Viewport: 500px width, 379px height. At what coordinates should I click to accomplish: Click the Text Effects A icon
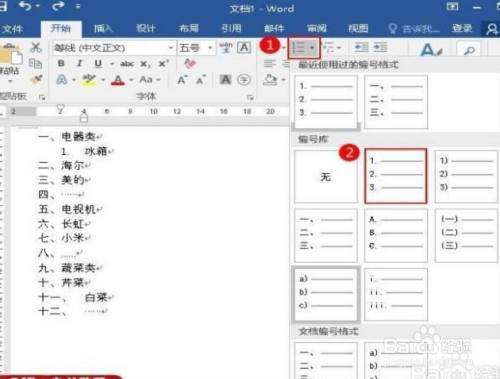[x=62, y=80]
